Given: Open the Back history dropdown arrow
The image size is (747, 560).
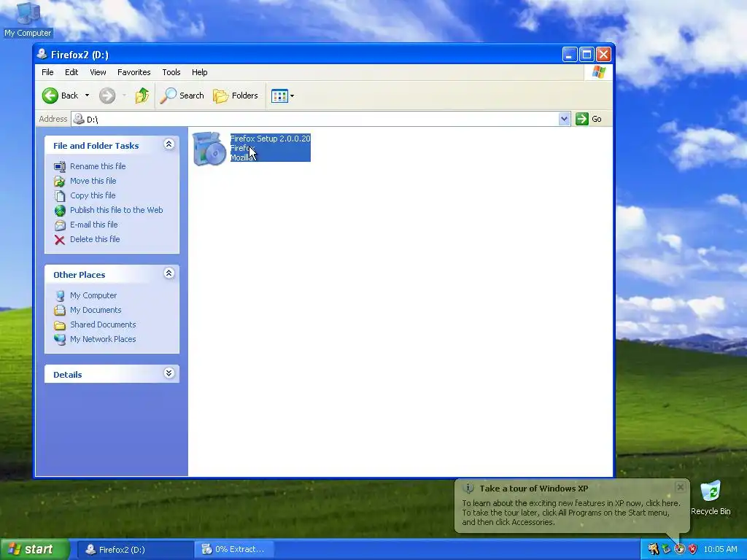Looking at the screenshot, I should 87,96.
